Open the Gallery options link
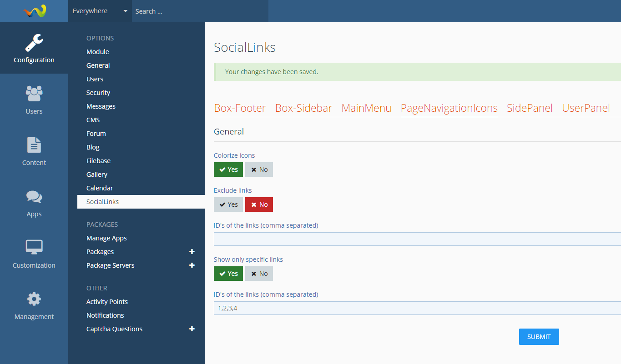 [97, 175]
